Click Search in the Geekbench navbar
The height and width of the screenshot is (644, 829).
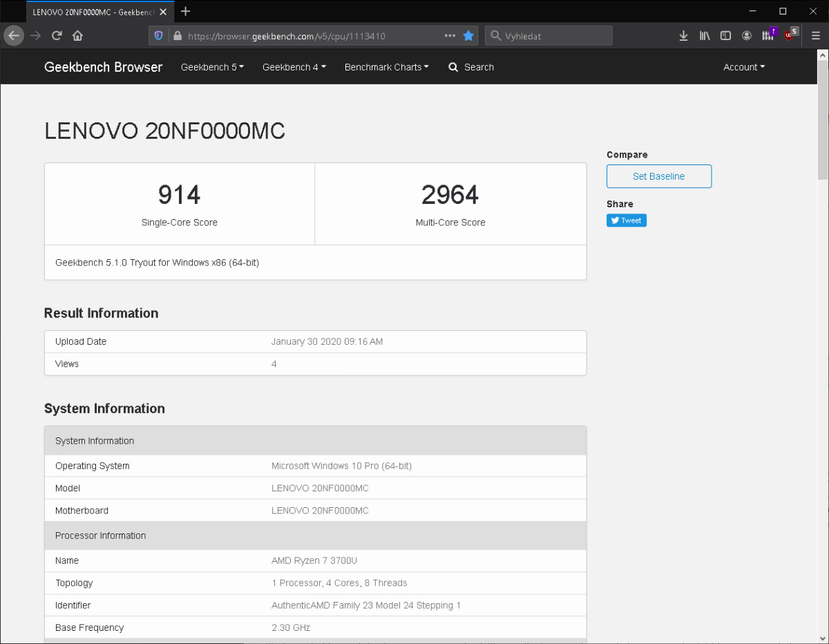coord(471,67)
